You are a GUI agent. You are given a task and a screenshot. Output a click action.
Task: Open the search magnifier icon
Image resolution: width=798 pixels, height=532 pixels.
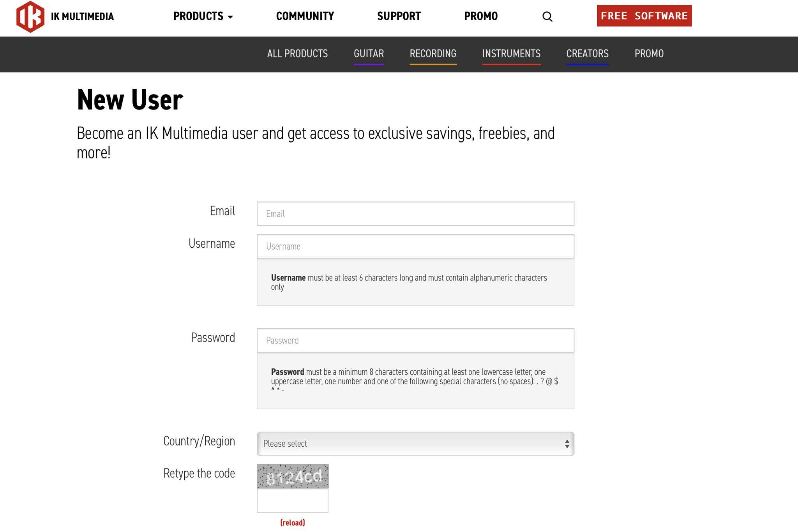[x=547, y=16]
